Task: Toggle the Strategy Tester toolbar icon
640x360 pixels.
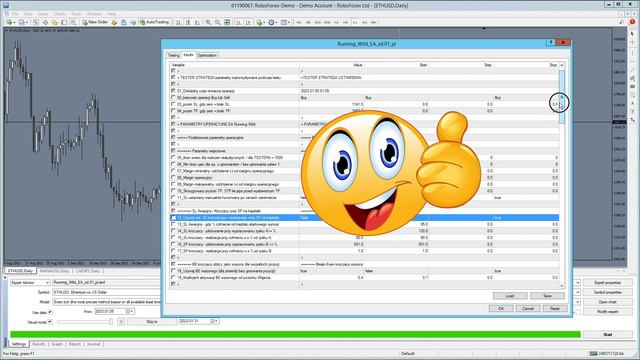Action: click(x=73, y=22)
